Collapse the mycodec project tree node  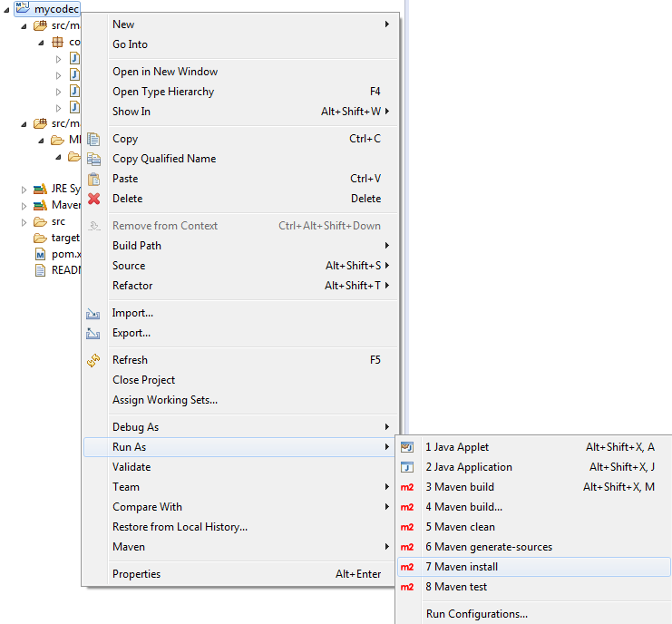(9, 9)
